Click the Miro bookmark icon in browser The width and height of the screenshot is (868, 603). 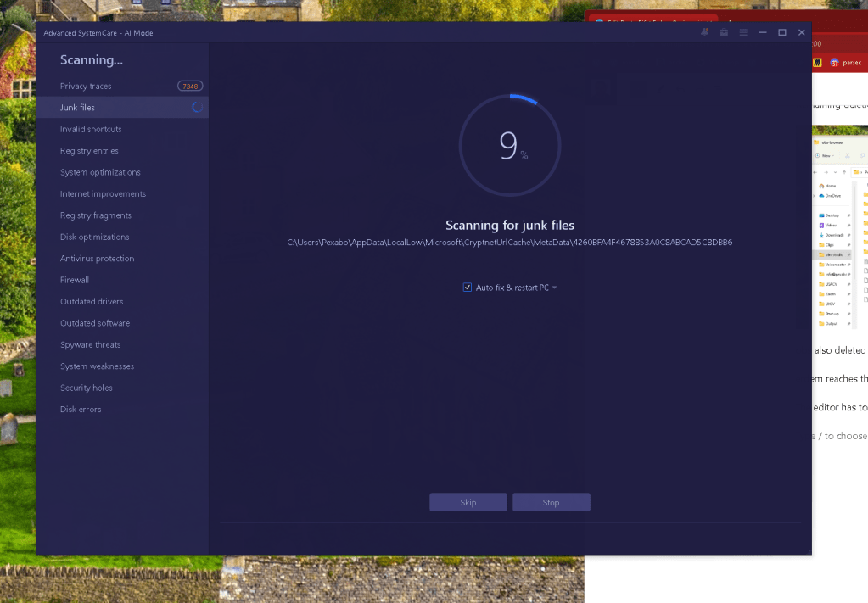coord(817,63)
